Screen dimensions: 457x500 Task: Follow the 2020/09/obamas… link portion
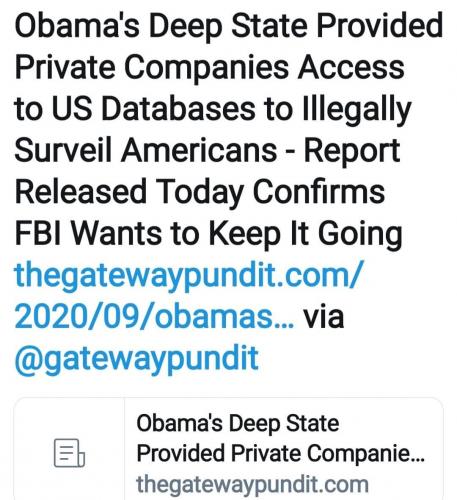[x=154, y=316]
